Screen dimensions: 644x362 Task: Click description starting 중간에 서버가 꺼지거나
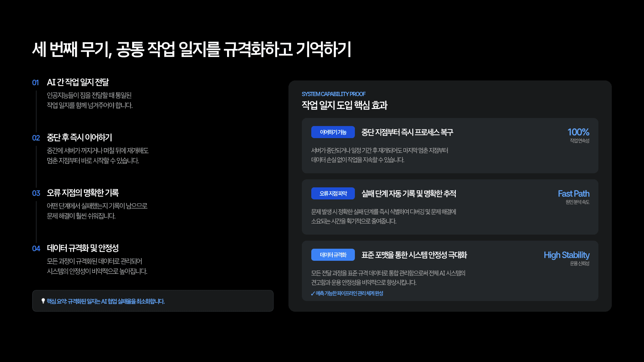98,156
